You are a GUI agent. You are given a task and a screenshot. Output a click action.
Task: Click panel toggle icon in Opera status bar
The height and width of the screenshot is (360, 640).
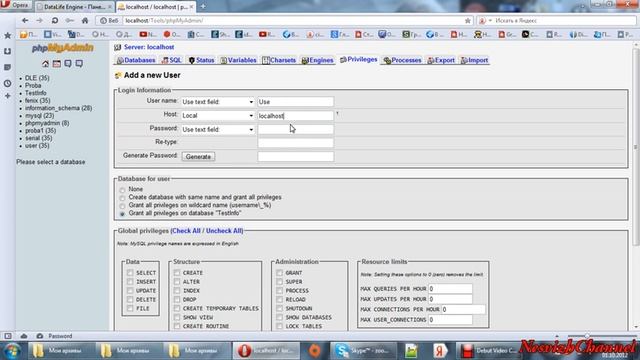[x=8, y=336]
